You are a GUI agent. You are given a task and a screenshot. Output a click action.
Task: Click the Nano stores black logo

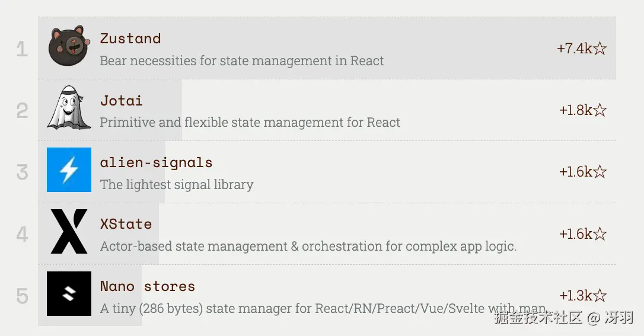click(x=69, y=294)
